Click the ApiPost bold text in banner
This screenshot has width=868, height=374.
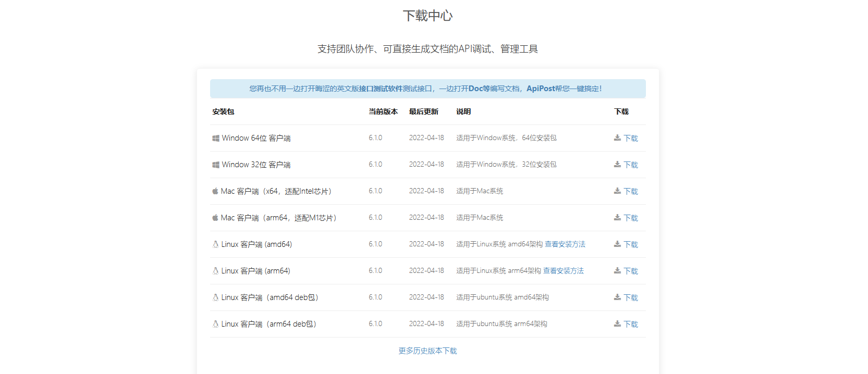point(541,89)
